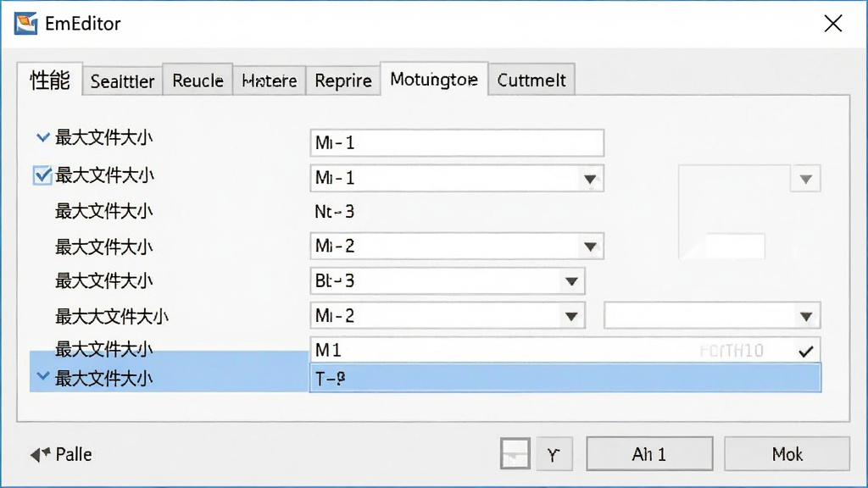Open the small dropdown arrow at top right
The height and width of the screenshot is (488, 868).
pos(806,180)
